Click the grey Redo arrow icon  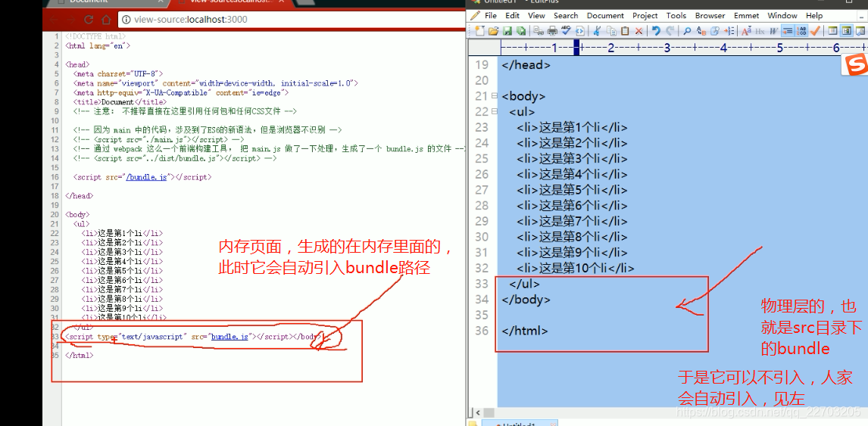point(670,31)
